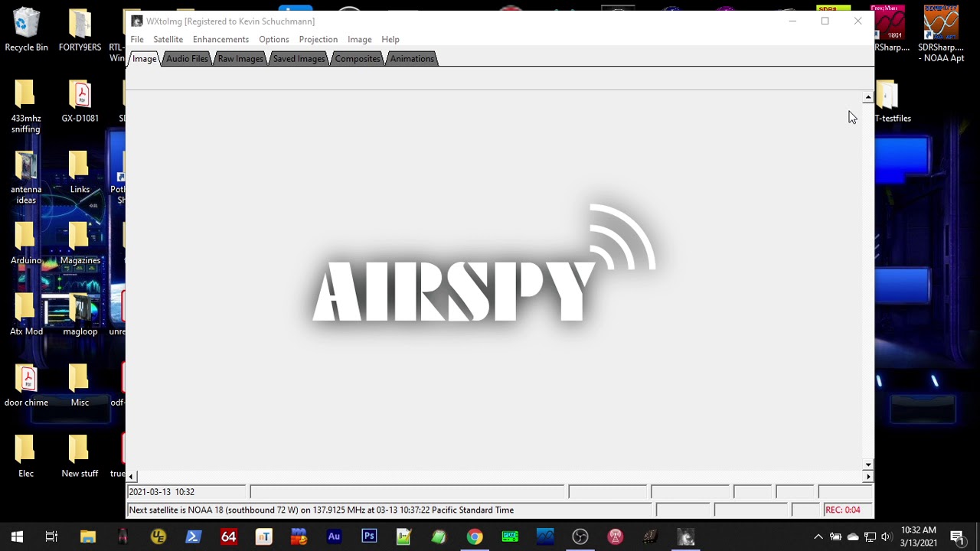Click the vertical scrollbar up arrow

(867, 98)
